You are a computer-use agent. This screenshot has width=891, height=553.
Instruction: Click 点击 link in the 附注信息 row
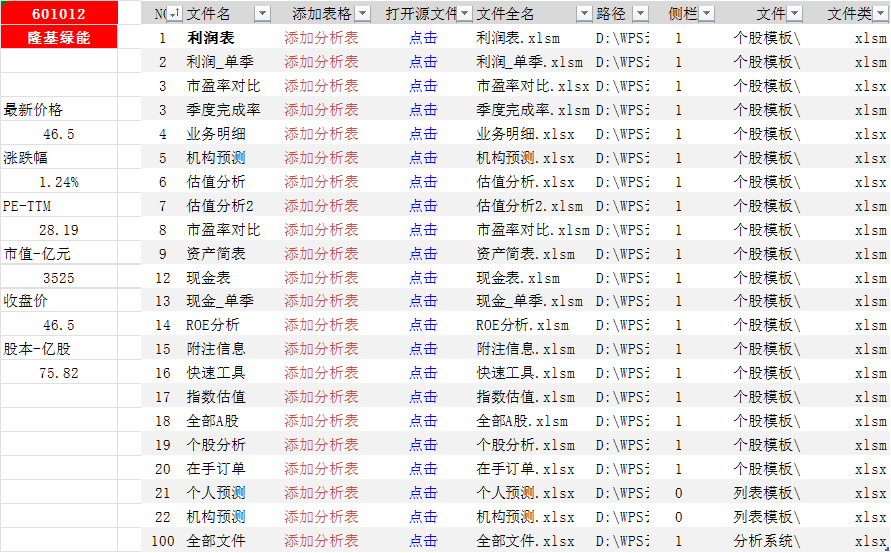point(423,349)
